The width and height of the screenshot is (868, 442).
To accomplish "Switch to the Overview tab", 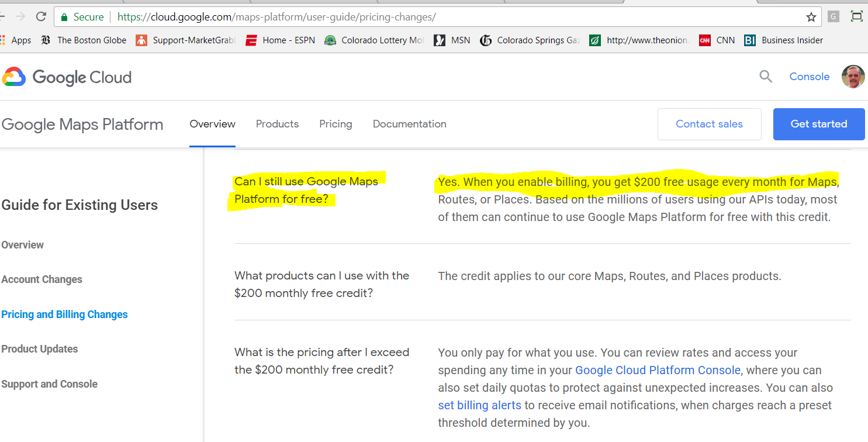I will (213, 124).
